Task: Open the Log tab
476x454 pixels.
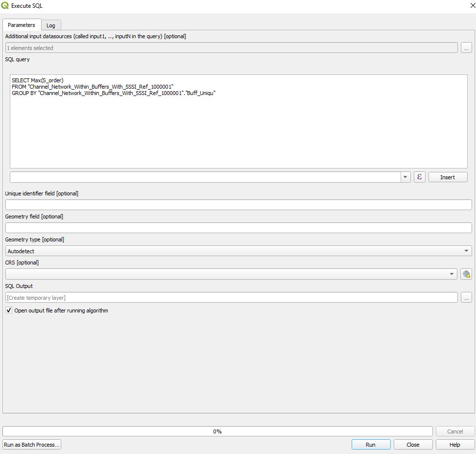Action: tap(51, 25)
